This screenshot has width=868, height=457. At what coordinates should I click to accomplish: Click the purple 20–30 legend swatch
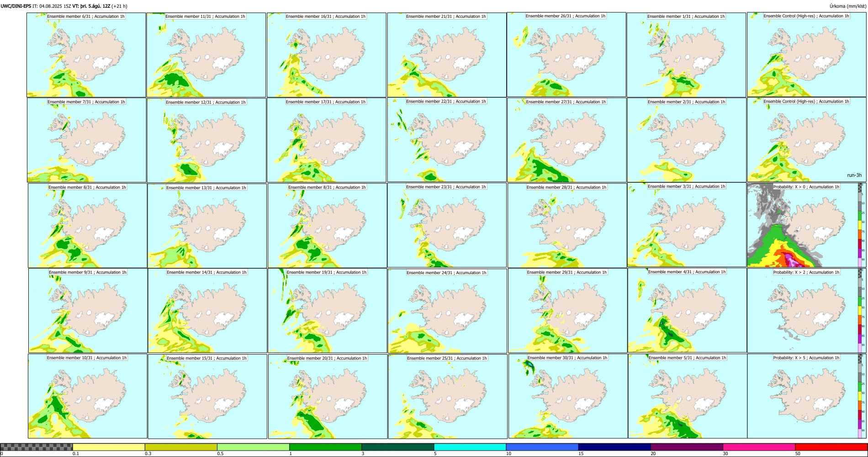pyautogui.click(x=687, y=447)
